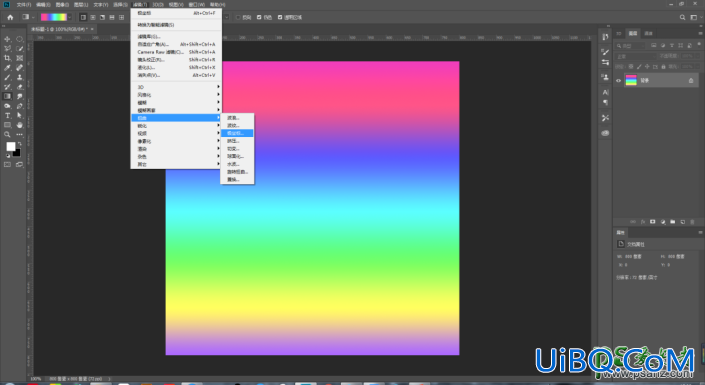Select the Hand tool
This screenshot has height=385, width=705.
[x=20, y=125]
